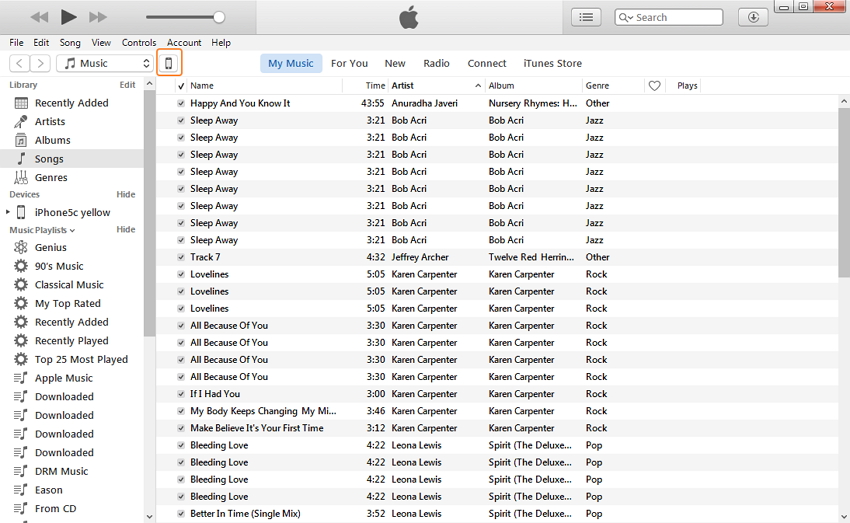Open Genius playlist in sidebar
This screenshot has width=850, height=523.
(50, 247)
